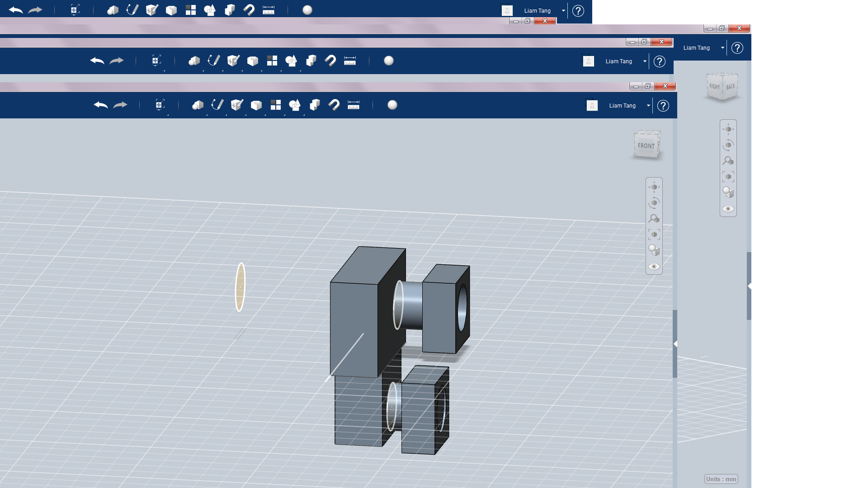Click Redo in the topmost window toolbar

click(x=35, y=10)
